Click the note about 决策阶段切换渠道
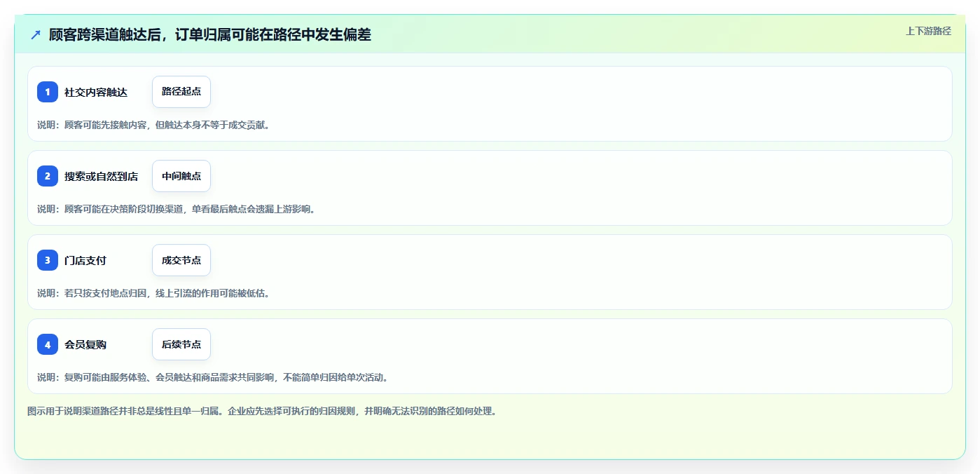This screenshot has width=980, height=474. (x=176, y=209)
